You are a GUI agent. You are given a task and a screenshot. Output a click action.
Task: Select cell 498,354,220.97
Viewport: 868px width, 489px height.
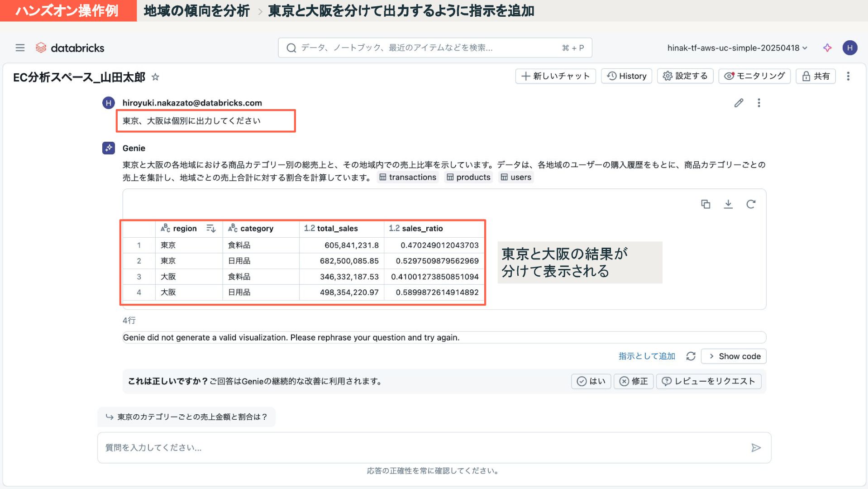(x=341, y=292)
